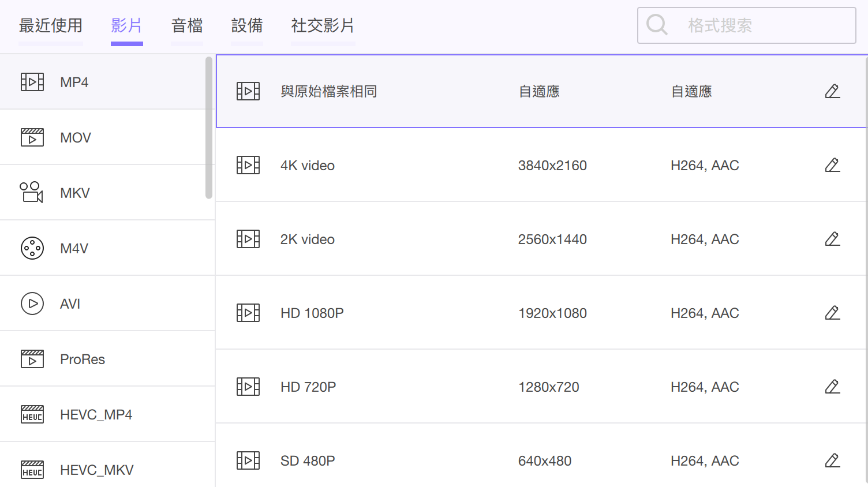Click into the 格式搜索 search field

(747, 25)
